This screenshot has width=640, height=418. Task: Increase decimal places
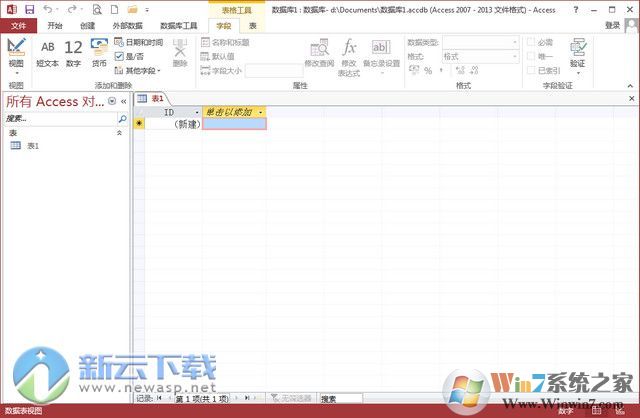(460, 70)
